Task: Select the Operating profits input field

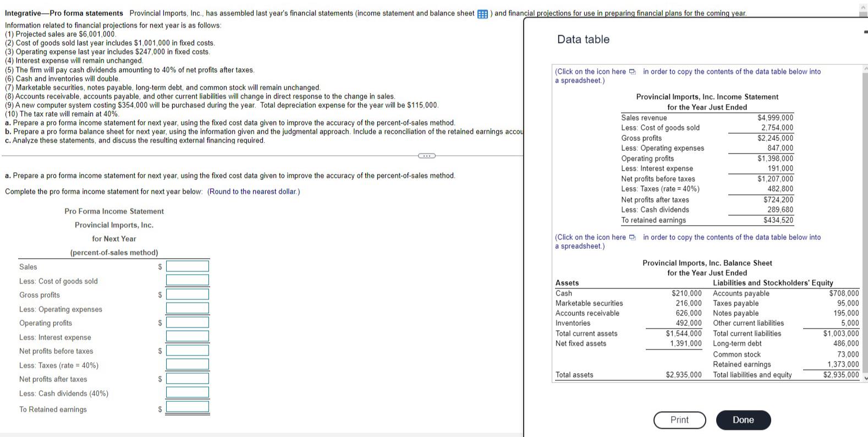Action: 188,323
